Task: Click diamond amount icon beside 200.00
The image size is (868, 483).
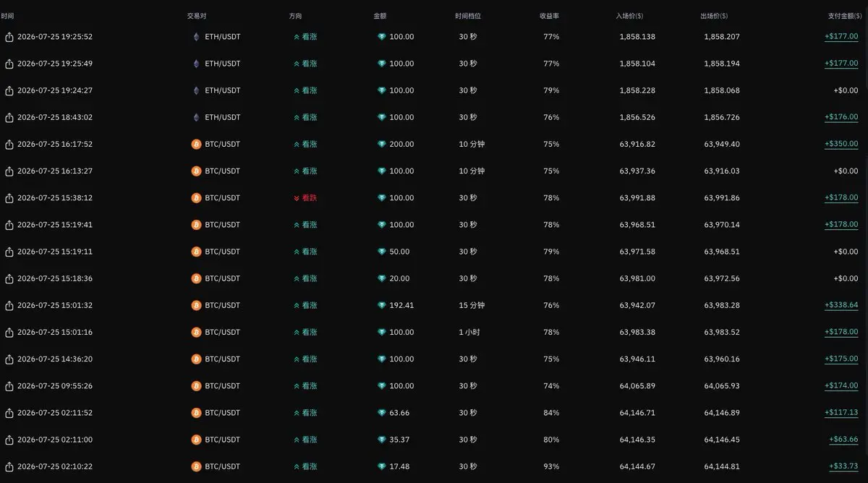Action: coord(381,144)
